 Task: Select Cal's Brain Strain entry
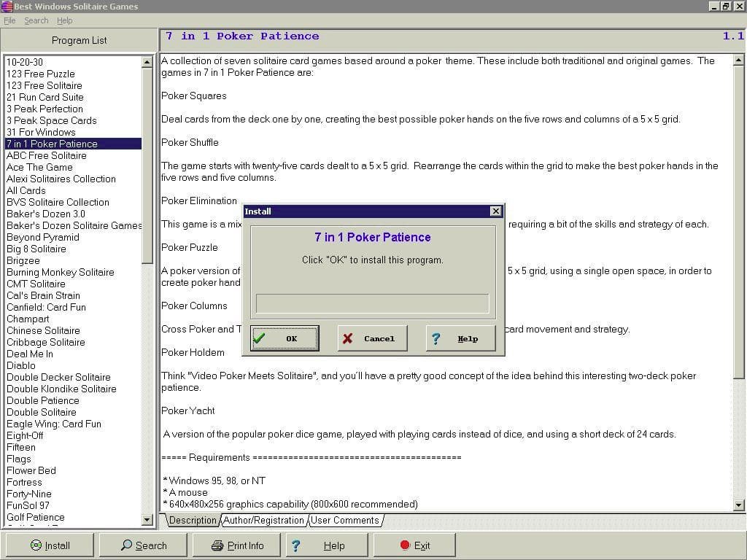[x=74, y=295]
